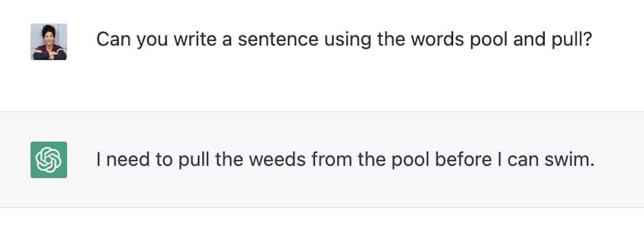This screenshot has height=236, width=644.
Task: Click the user profile avatar photo
Action: pyautogui.click(x=49, y=42)
